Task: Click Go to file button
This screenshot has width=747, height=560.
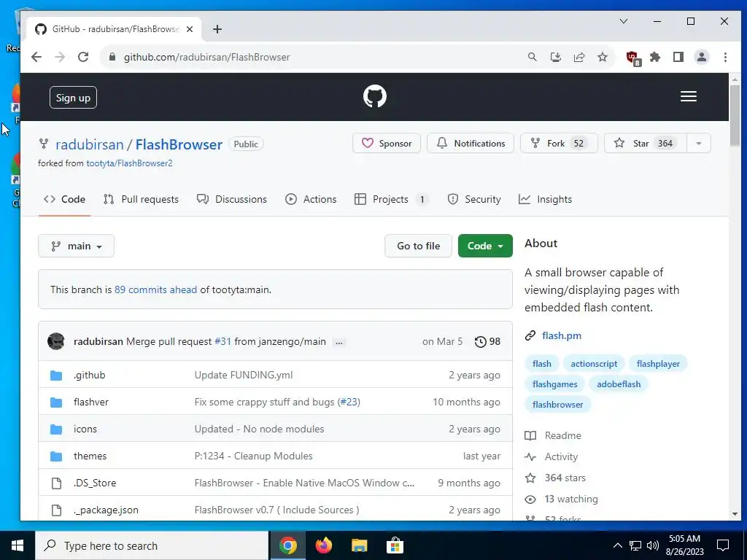Action: 418,246
